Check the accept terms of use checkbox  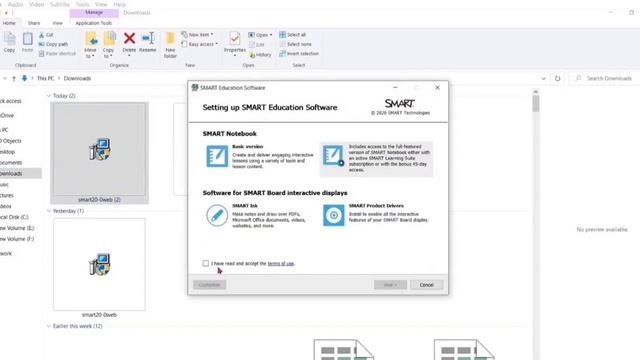tap(206, 263)
